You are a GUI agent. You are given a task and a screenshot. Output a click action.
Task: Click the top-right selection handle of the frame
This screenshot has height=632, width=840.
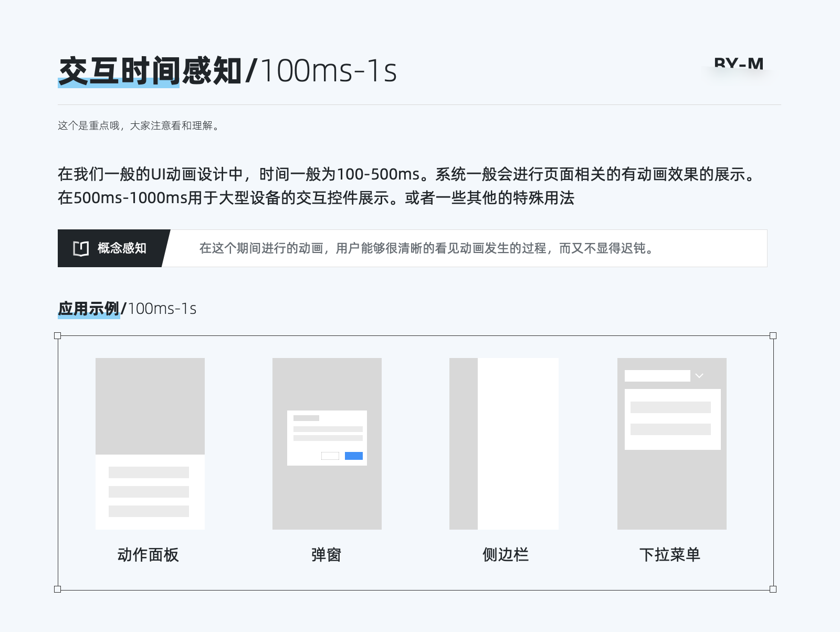pos(773,336)
